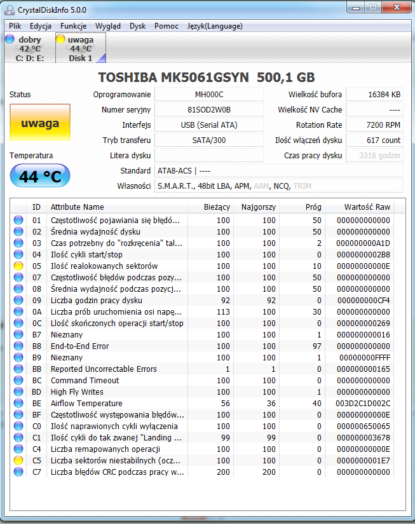Click the blue status icon for attribute C7

click(x=18, y=472)
